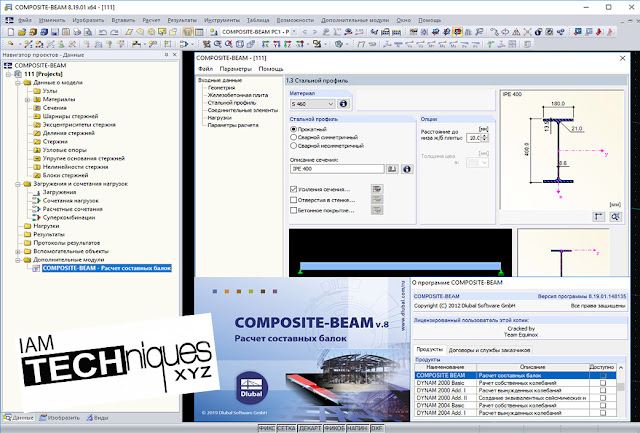Select Сварной симметричный radio option

point(293,137)
